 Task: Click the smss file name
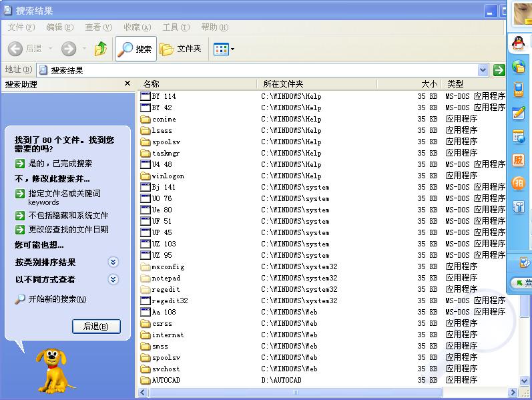pos(160,347)
